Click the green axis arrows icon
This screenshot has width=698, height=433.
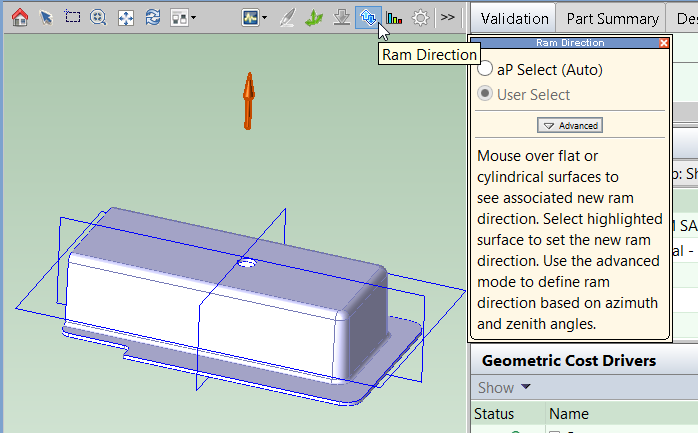[313, 17]
